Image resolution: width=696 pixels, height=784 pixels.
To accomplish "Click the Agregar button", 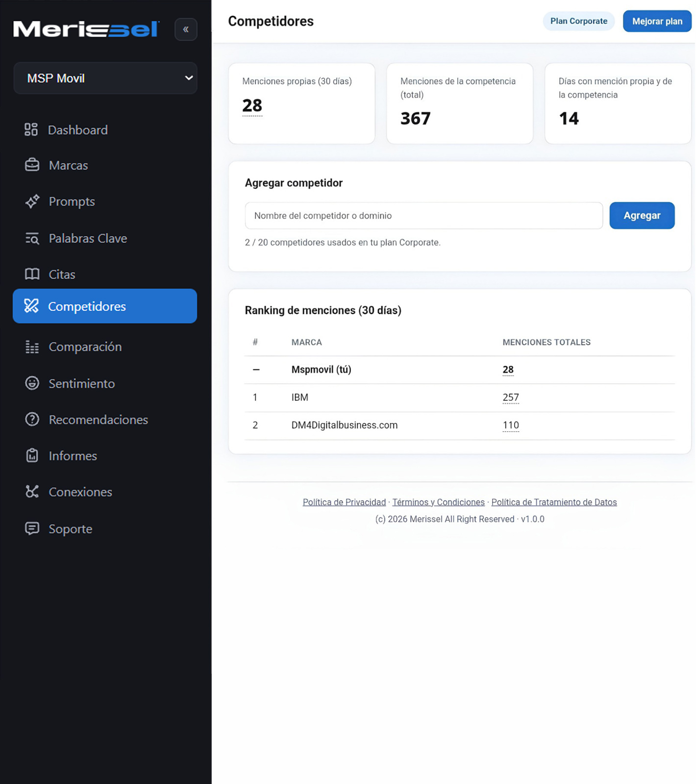I will pyautogui.click(x=642, y=216).
